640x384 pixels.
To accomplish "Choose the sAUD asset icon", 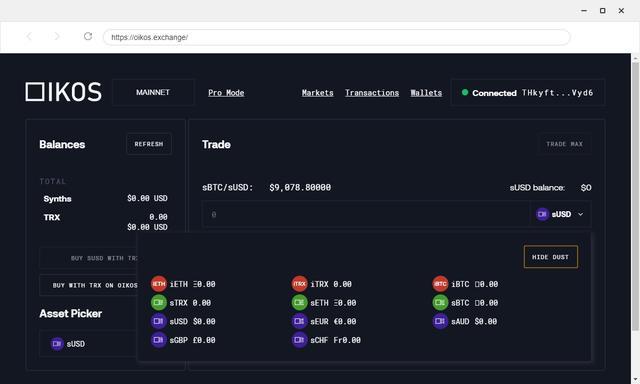I will coord(440,321).
